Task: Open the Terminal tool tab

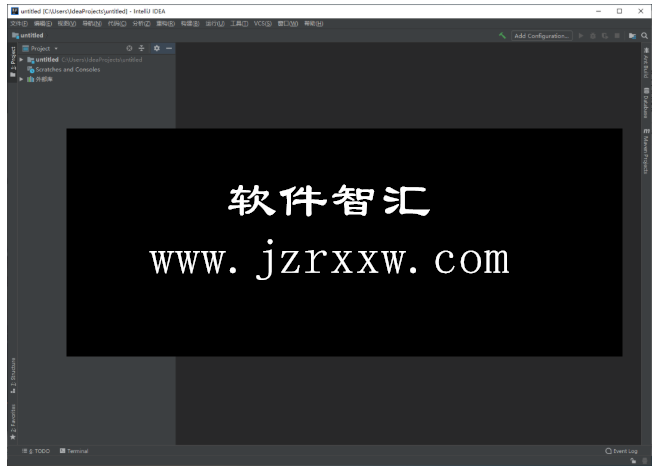Action: (74, 451)
